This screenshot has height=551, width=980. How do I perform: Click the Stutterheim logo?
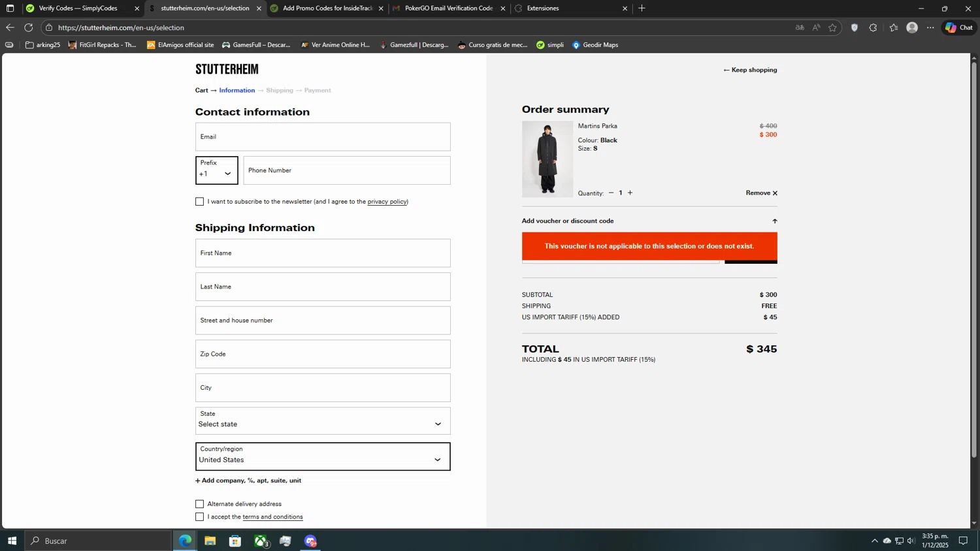[227, 69]
